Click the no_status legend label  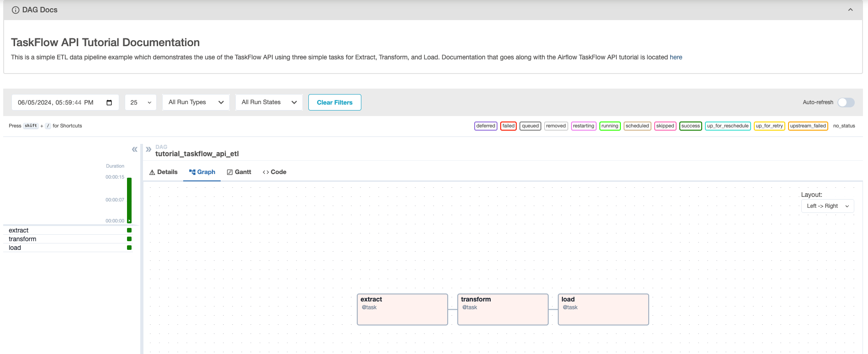coord(844,126)
